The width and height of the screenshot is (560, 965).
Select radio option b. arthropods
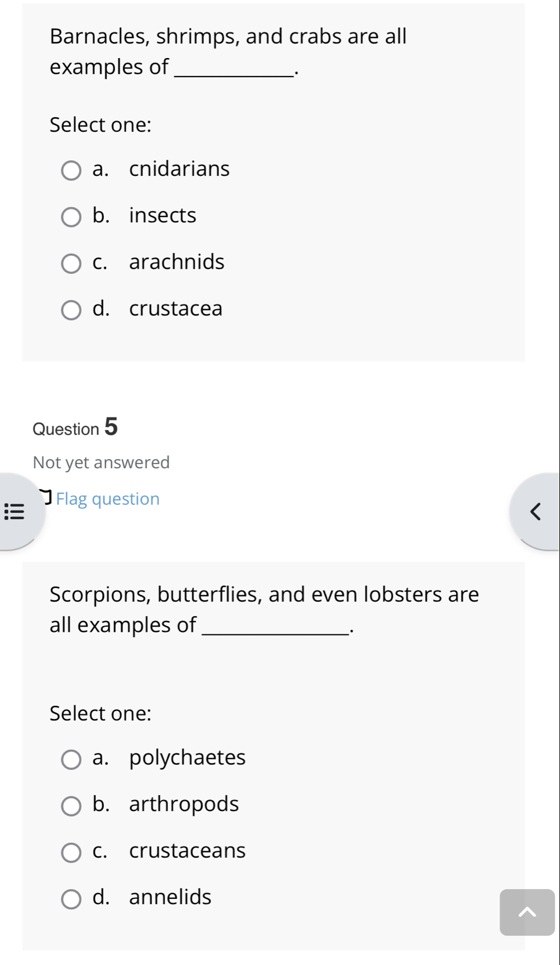point(71,806)
